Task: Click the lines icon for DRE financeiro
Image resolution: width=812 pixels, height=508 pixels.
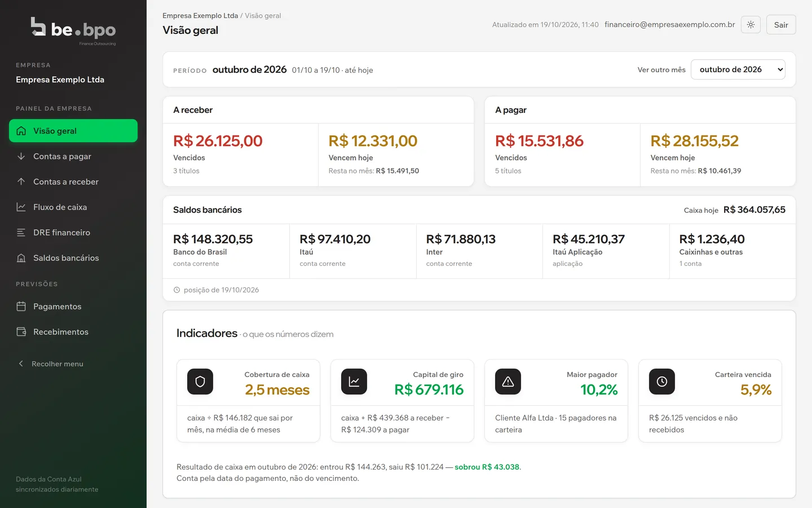Action: (21, 233)
